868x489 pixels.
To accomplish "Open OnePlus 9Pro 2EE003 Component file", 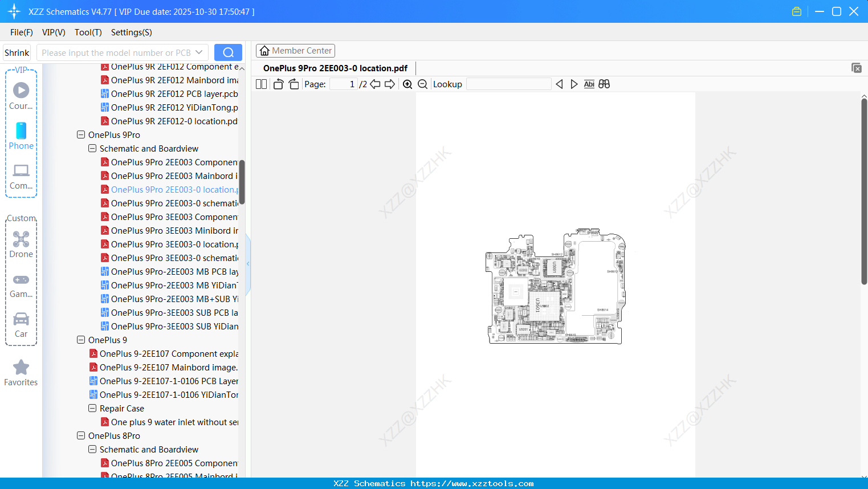I will [x=170, y=162].
